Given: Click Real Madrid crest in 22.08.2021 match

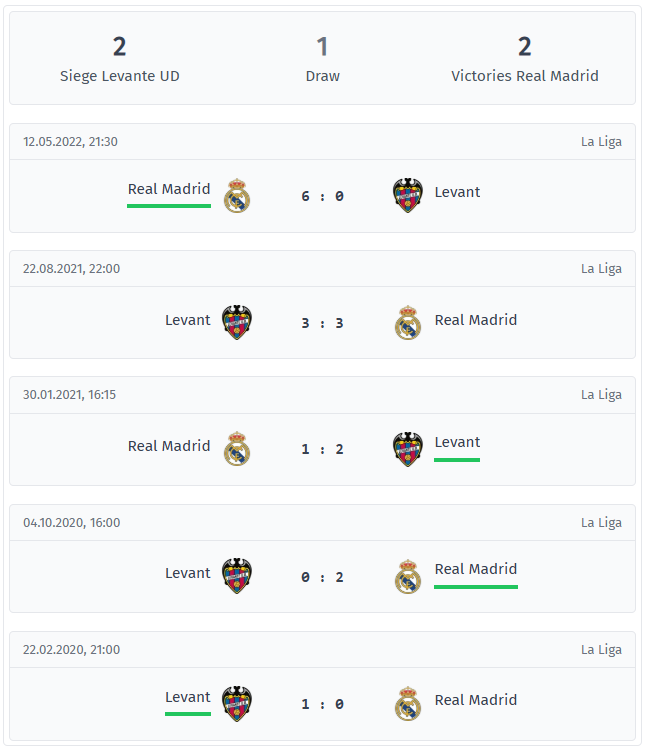Looking at the screenshot, I should (x=408, y=322).
